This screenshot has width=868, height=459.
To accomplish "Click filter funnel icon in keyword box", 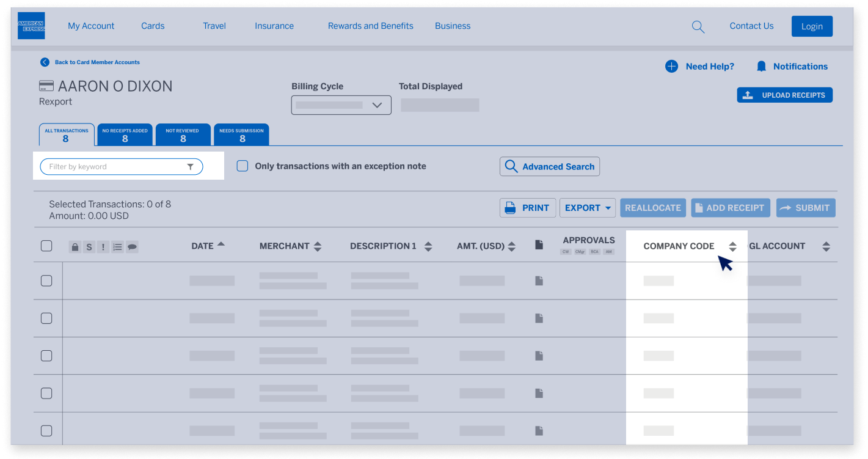I will pyautogui.click(x=190, y=167).
